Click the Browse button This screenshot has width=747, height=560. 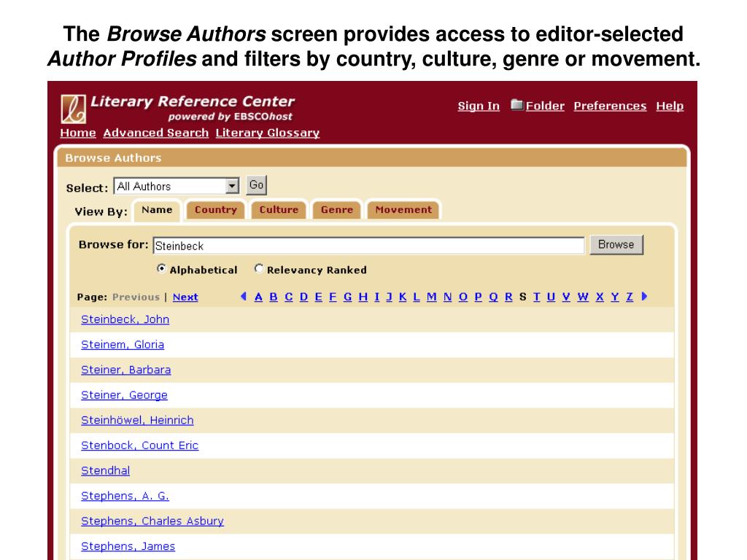point(616,245)
